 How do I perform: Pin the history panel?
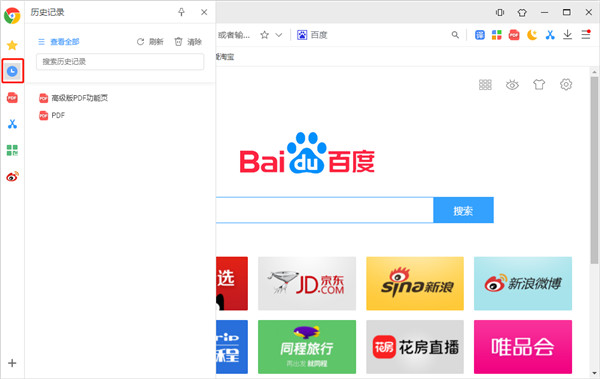[181, 12]
